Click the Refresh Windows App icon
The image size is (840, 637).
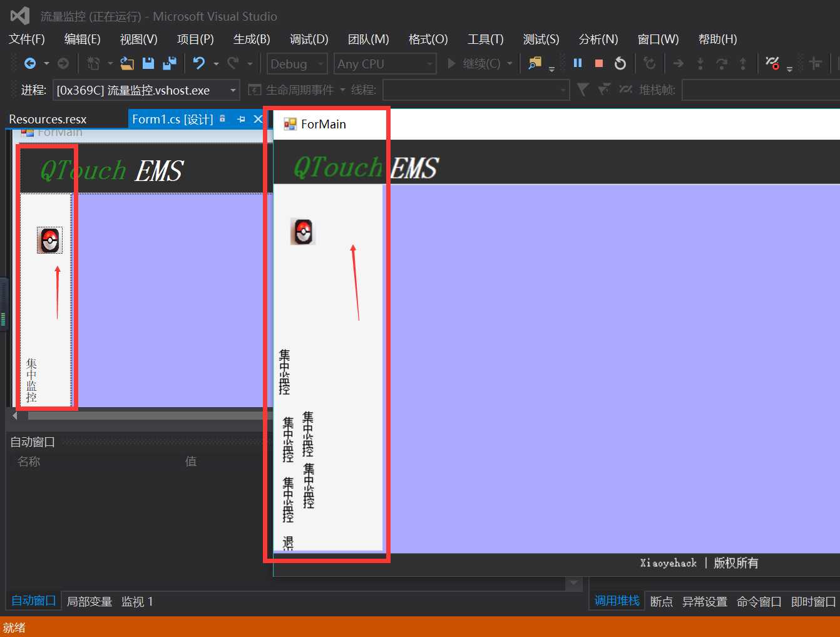tap(650, 63)
